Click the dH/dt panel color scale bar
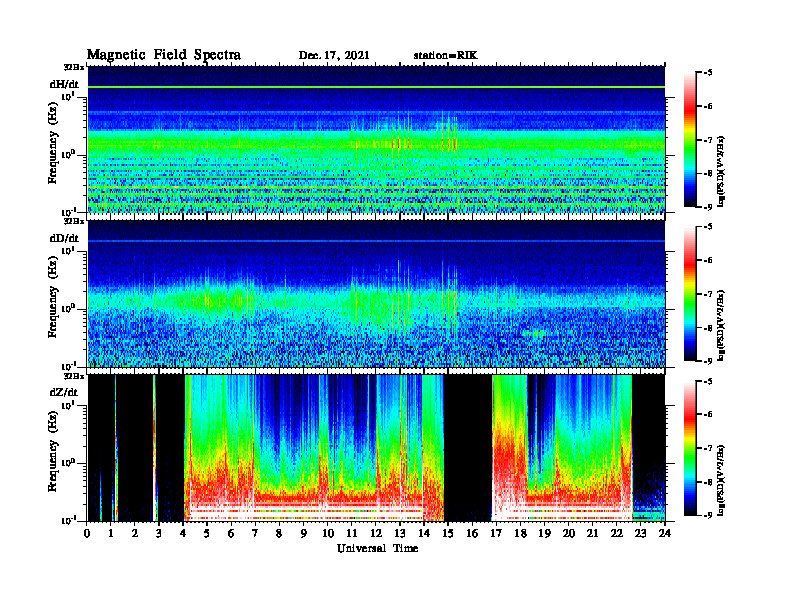 [x=690, y=139]
